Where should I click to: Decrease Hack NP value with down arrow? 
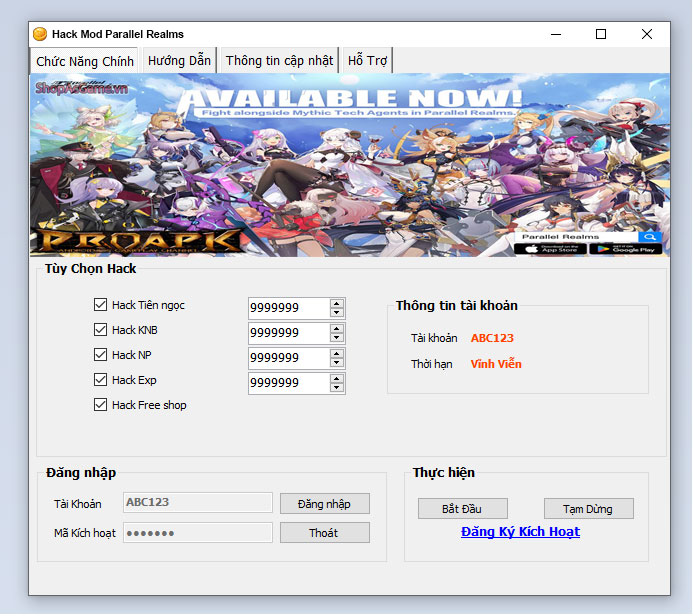(x=337, y=362)
